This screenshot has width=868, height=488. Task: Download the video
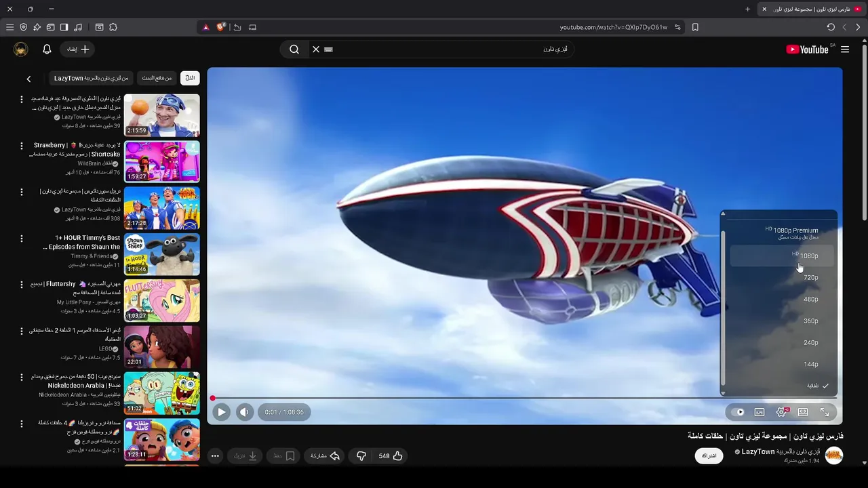tap(245, 456)
